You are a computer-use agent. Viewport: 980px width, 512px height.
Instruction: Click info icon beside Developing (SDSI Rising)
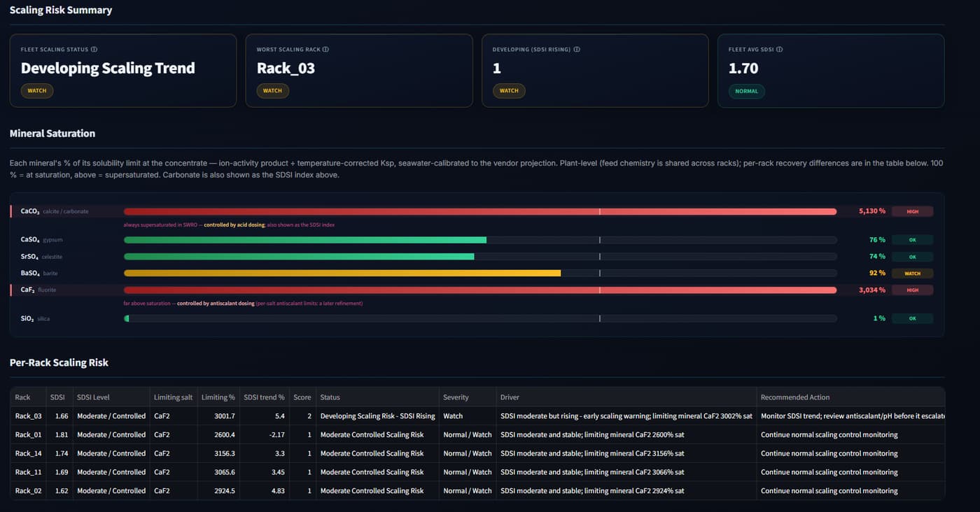coord(577,50)
